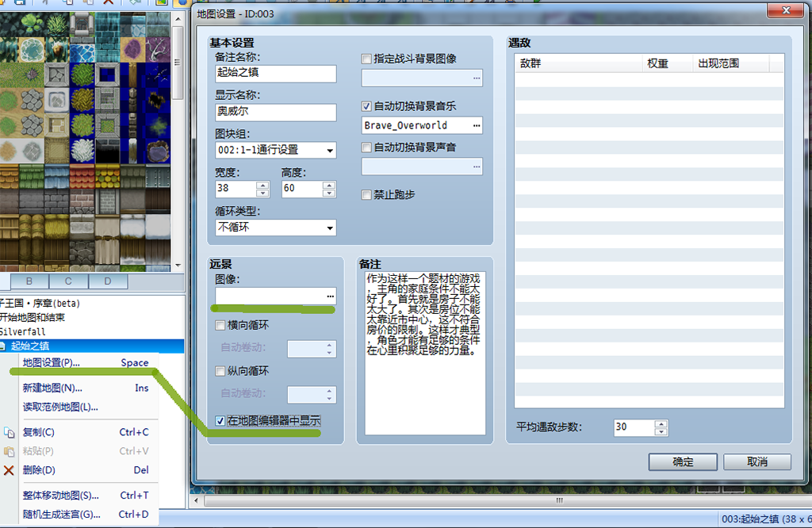812x528 pixels.
Task: Decrease the 宽度 value with its down arrow
Action: (x=262, y=193)
